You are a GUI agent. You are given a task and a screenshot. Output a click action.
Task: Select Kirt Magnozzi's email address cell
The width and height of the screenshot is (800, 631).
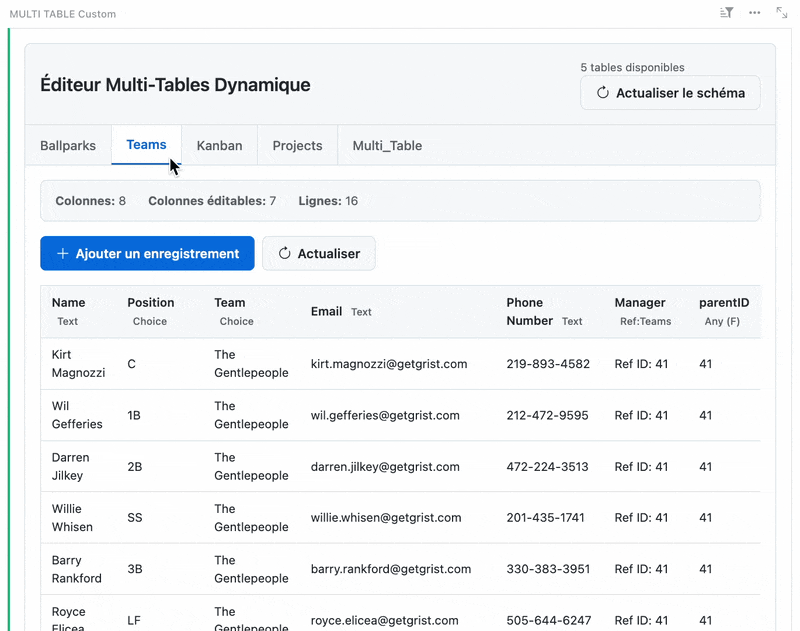(389, 363)
